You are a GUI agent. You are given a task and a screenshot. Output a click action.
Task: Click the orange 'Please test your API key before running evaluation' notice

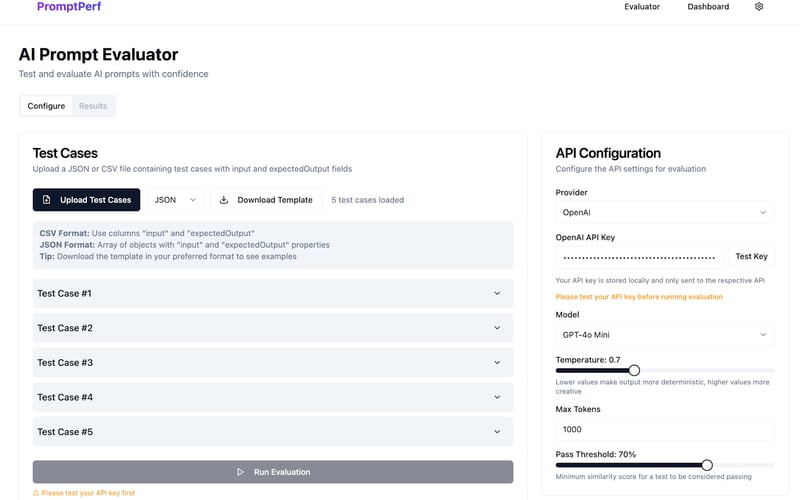tap(639, 297)
